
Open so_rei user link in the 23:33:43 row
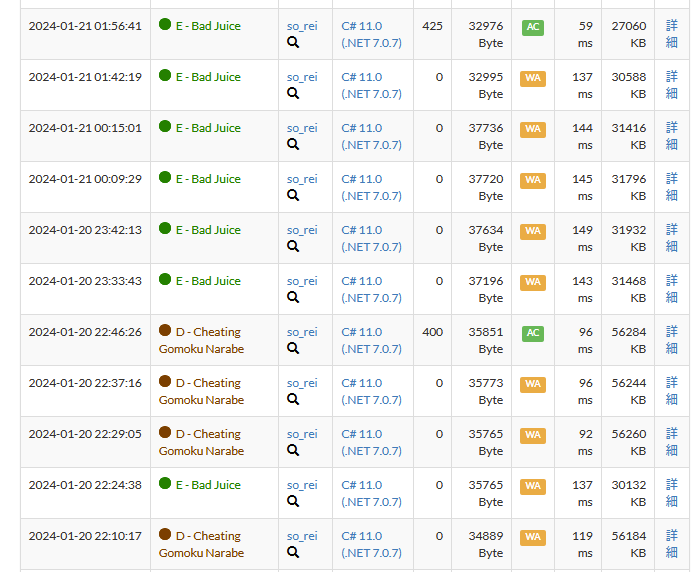pos(302,281)
